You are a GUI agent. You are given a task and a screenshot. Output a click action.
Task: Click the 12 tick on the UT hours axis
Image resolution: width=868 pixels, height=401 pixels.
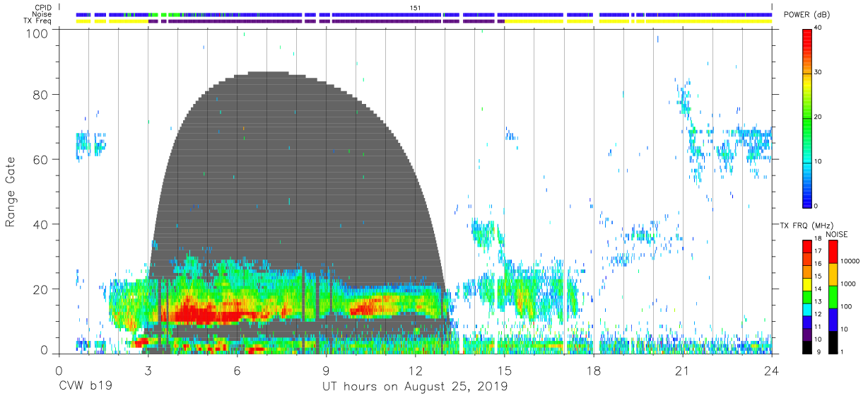pos(415,371)
